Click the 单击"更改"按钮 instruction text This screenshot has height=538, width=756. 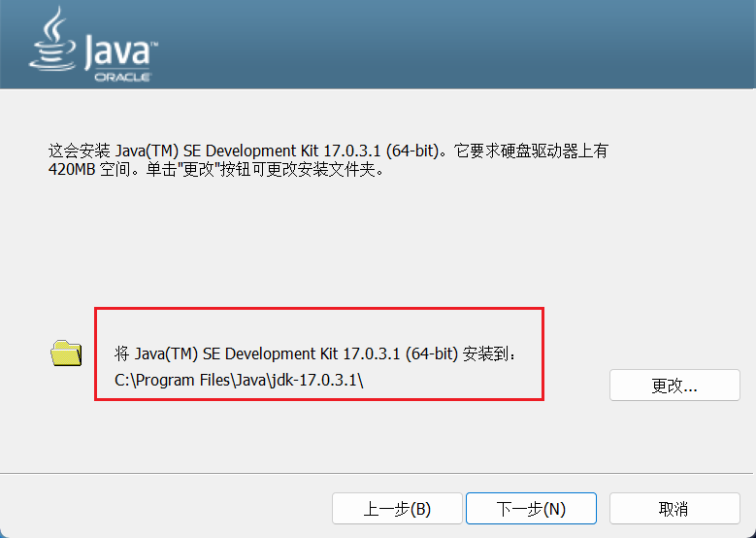[202, 171]
